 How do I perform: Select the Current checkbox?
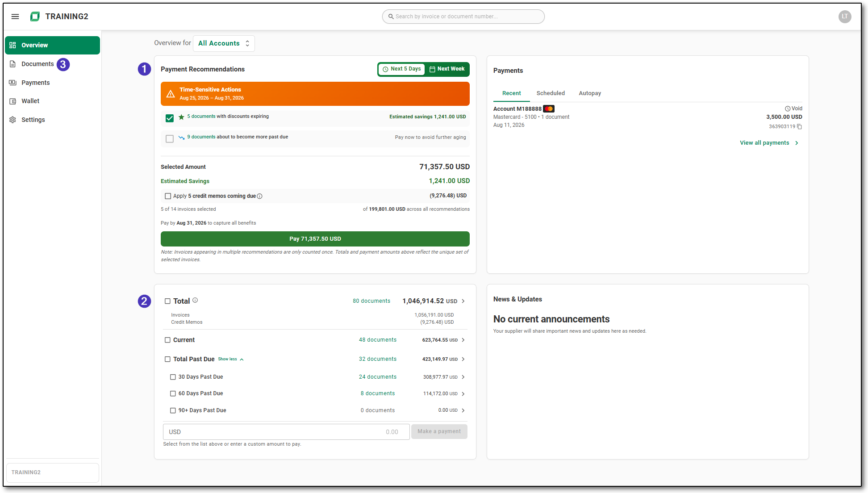[x=167, y=340]
